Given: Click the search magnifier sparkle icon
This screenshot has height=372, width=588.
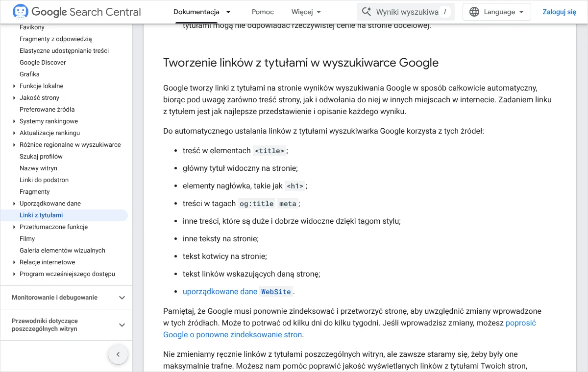Looking at the screenshot, I should 366,12.
